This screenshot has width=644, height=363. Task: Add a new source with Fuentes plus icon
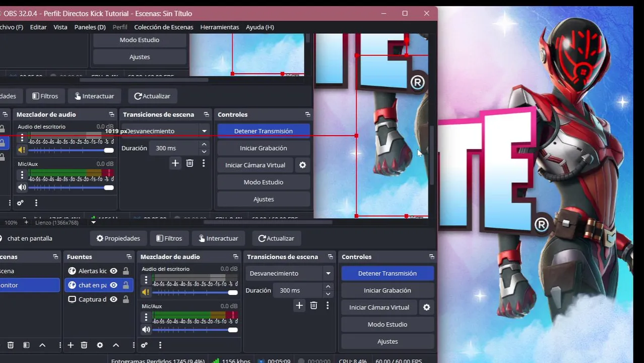(x=71, y=345)
